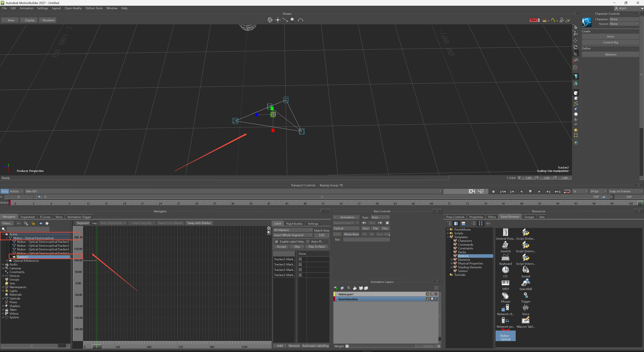The image size is (644, 352).
Task: Open the Open Reality menu
Action: (73, 8)
